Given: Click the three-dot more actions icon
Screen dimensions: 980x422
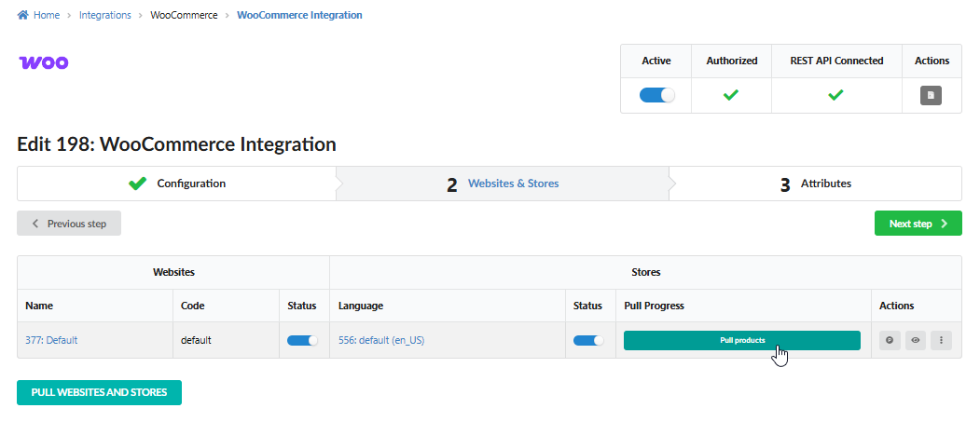Looking at the screenshot, I should (942, 340).
